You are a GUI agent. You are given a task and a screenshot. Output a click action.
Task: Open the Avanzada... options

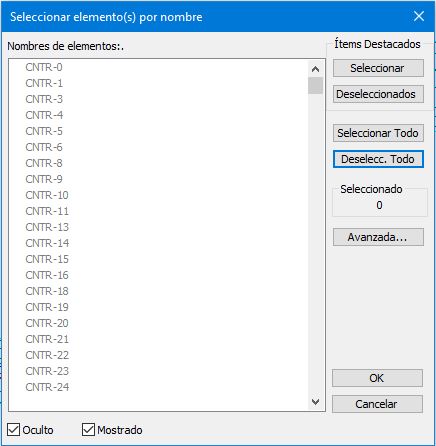pyautogui.click(x=378, y=237)
